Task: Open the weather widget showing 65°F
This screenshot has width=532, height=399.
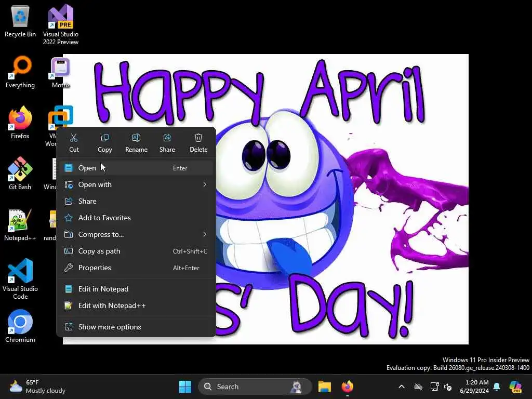Action: pos(37,387)
